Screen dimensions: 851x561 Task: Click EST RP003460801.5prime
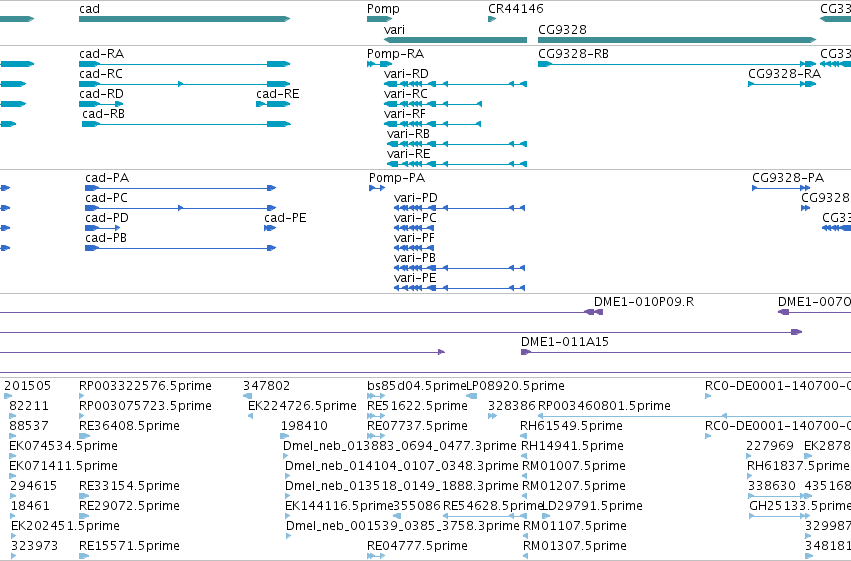[x=694, y=416]
